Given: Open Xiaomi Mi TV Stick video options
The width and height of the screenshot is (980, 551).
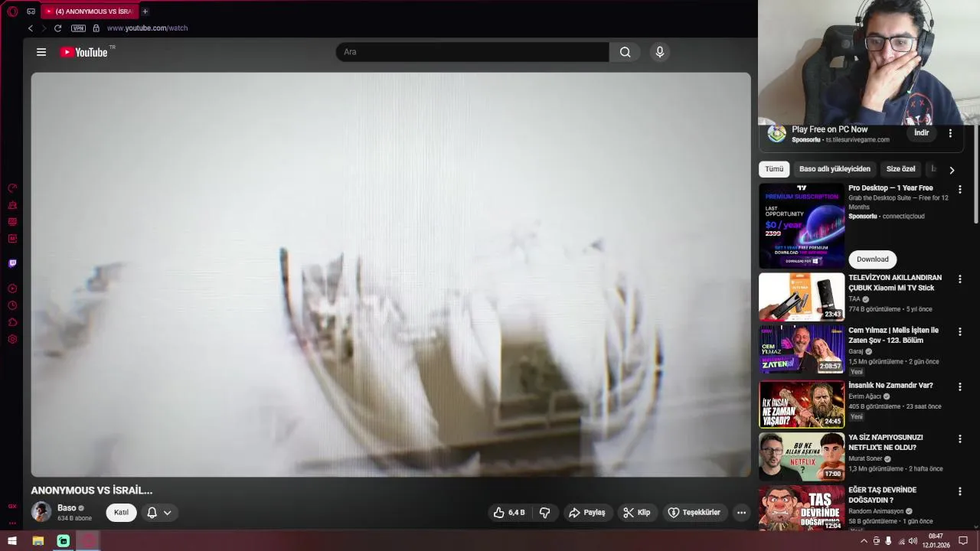Looking at the screenshot, I should click(x=959, y=279).
